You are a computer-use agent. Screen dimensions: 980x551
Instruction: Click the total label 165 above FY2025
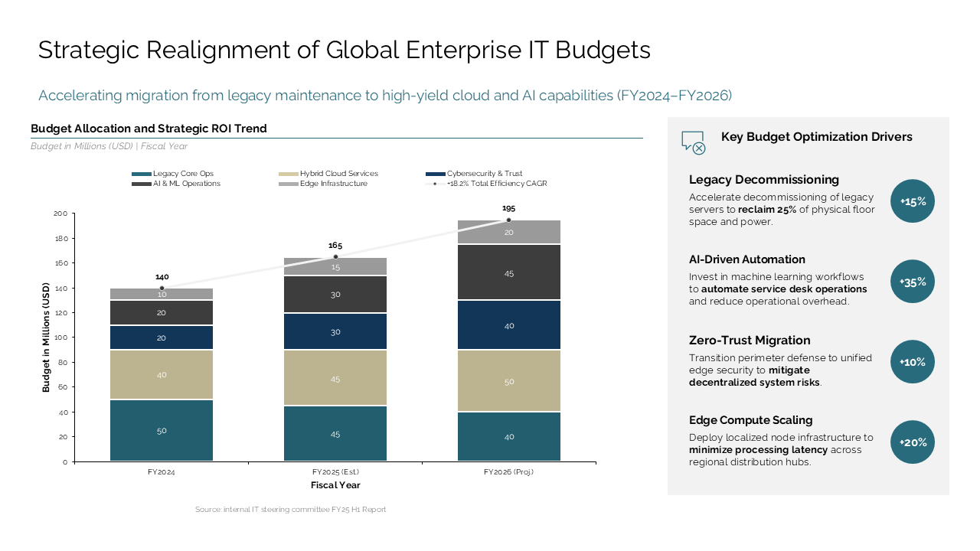tap(335, 246)
